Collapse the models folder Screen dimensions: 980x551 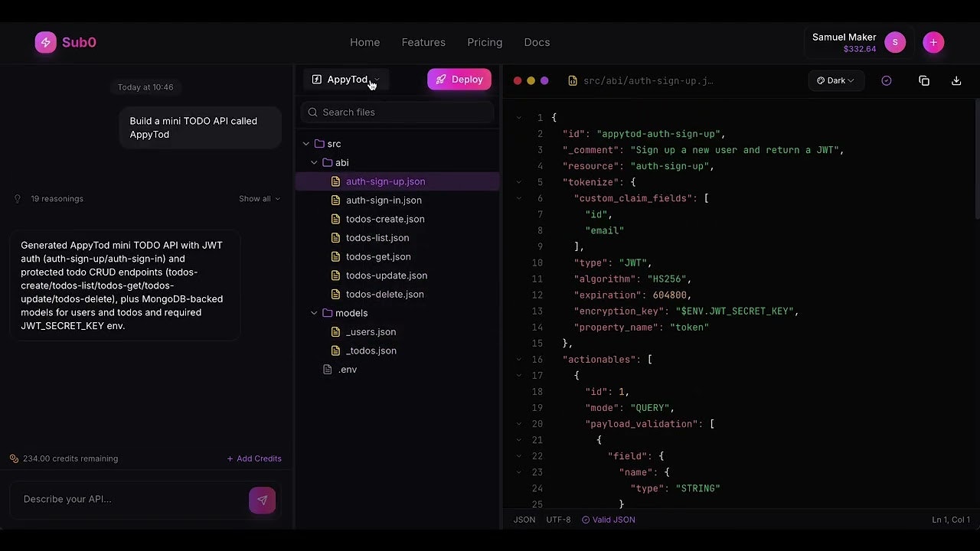314,313
